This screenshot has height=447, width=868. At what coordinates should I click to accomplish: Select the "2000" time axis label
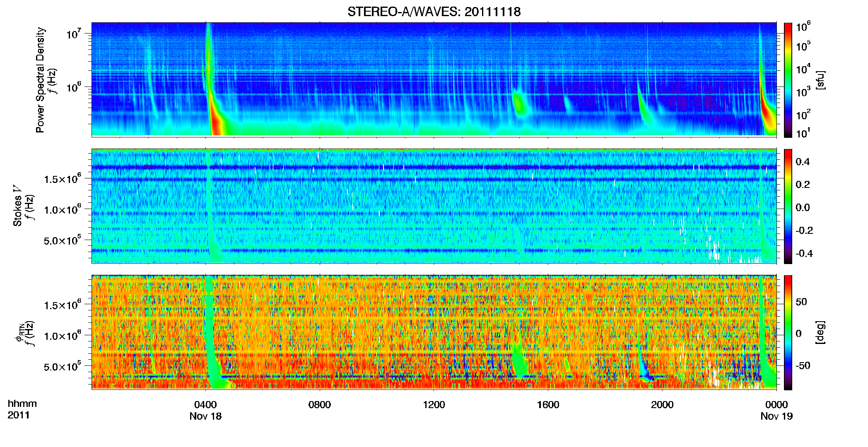tap(662, 405)
